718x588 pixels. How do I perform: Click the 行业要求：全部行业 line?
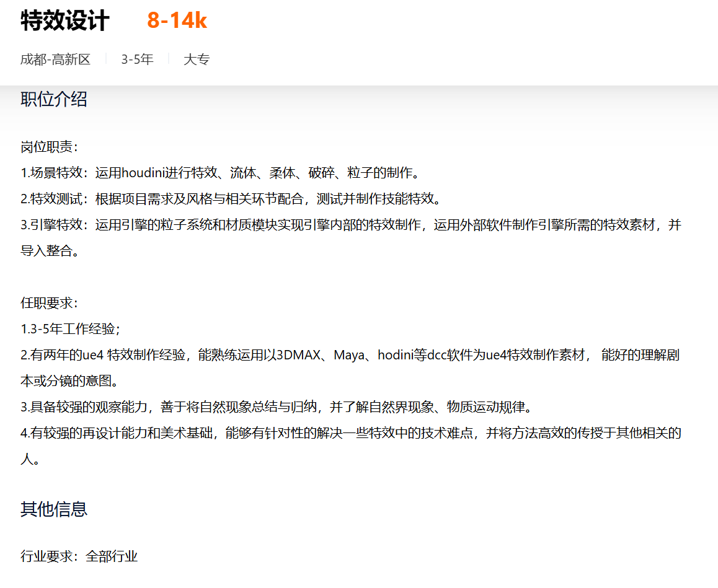(79, 556)
